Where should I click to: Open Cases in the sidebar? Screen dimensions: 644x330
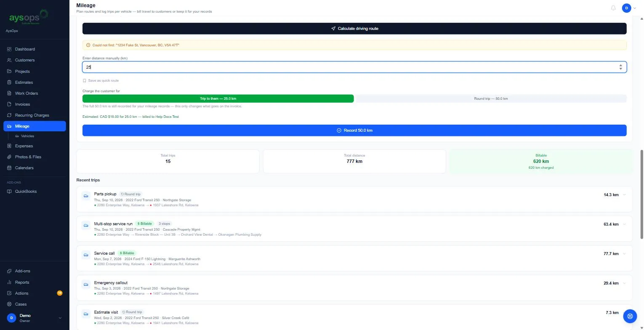pos(35,304)
